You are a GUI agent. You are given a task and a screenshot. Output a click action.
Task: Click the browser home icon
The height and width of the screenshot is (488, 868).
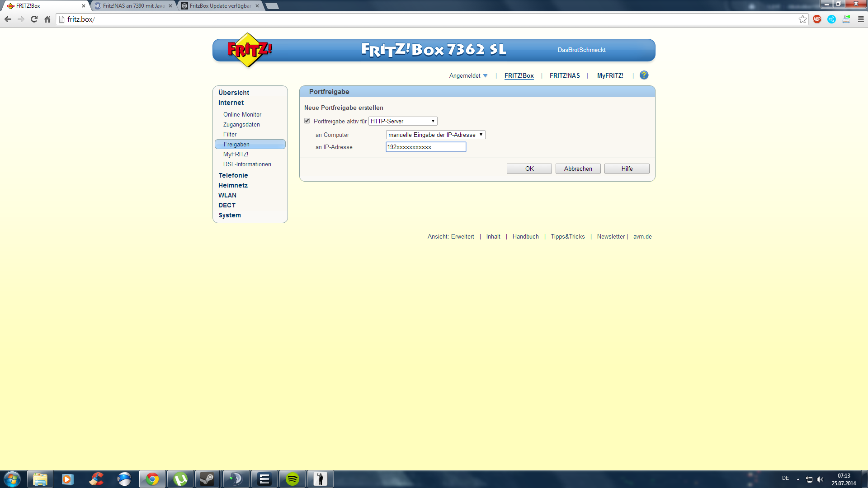click(x=47, y=19)
